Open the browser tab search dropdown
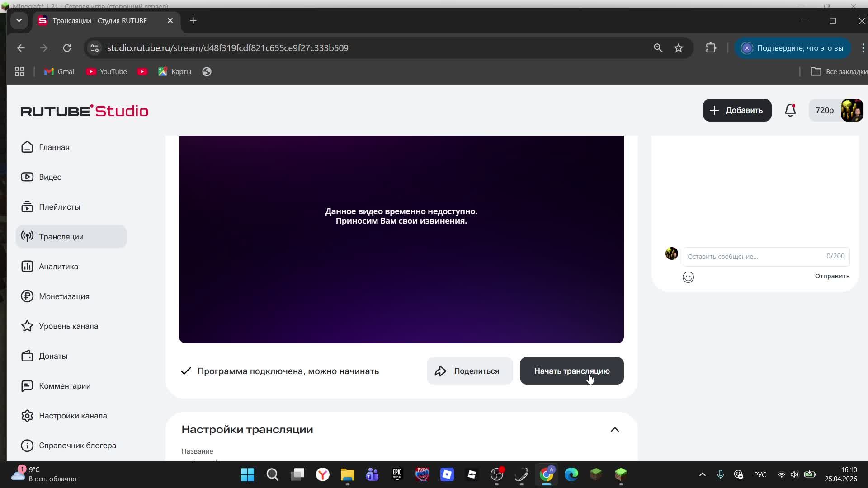868x488 pixels. [19, 20]
